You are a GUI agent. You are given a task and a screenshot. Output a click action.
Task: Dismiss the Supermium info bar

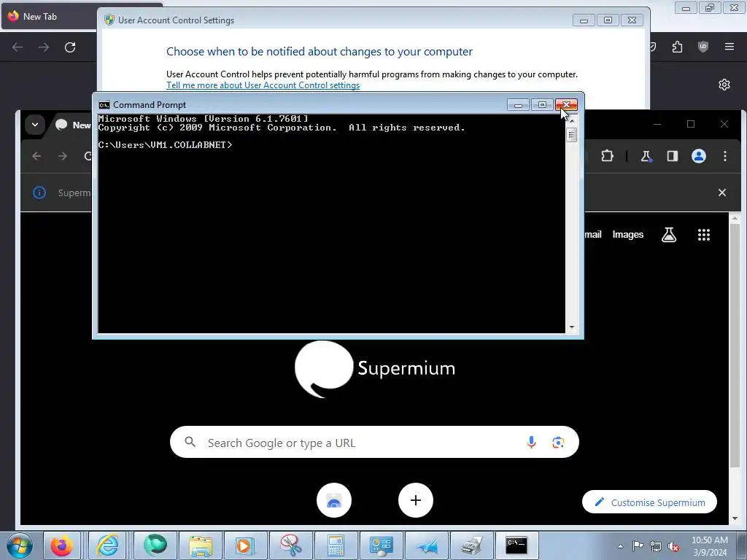[722, 192]
